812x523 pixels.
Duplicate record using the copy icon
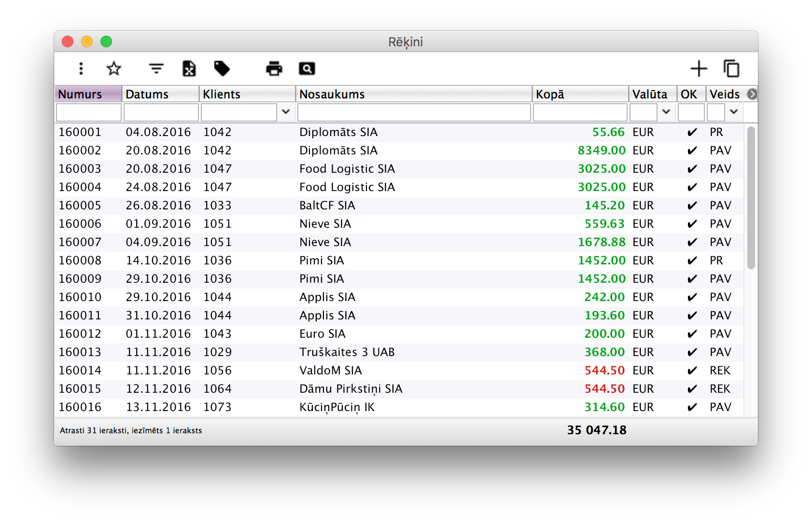(x=731, y=69)
